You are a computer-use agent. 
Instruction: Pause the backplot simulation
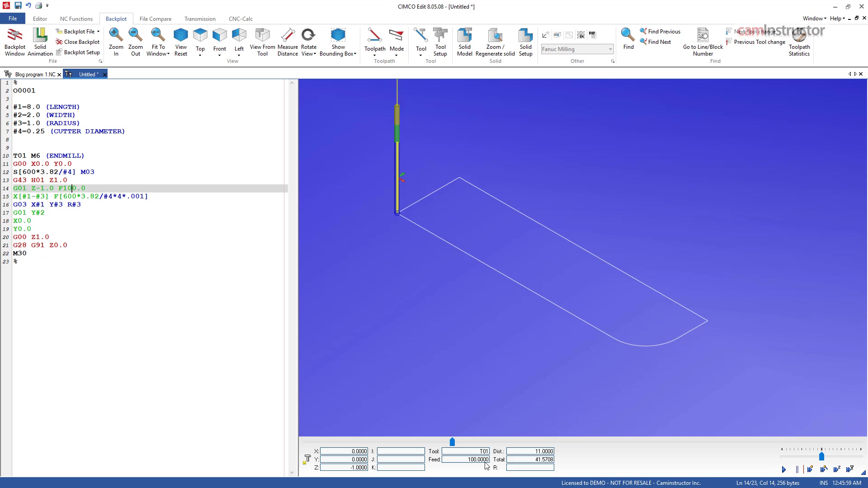797,469
